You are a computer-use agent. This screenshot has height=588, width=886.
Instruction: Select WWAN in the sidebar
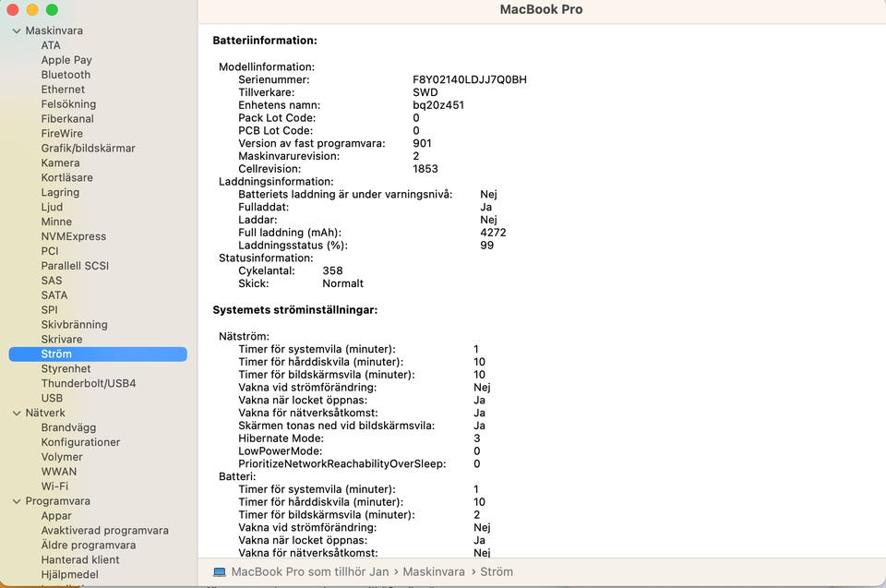(x=59, y=472)
